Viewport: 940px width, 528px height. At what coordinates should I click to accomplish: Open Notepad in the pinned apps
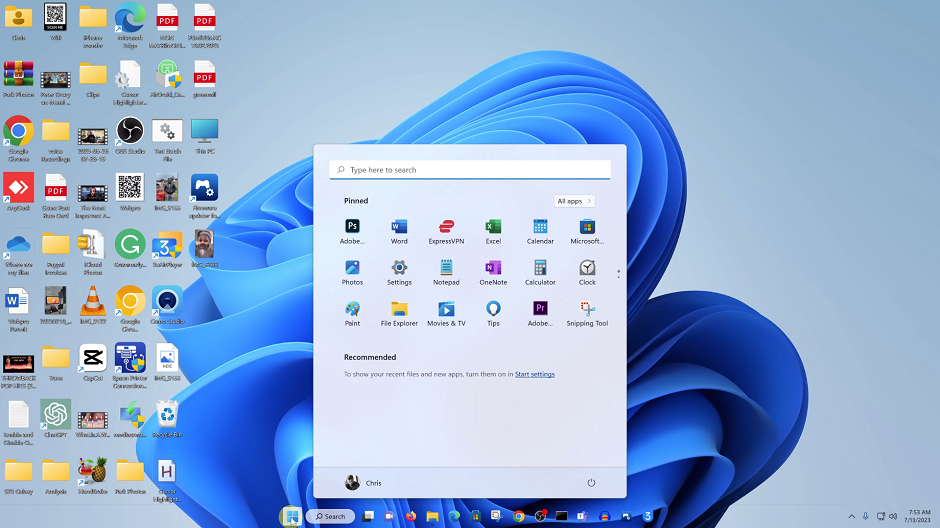tap(446, 268)
